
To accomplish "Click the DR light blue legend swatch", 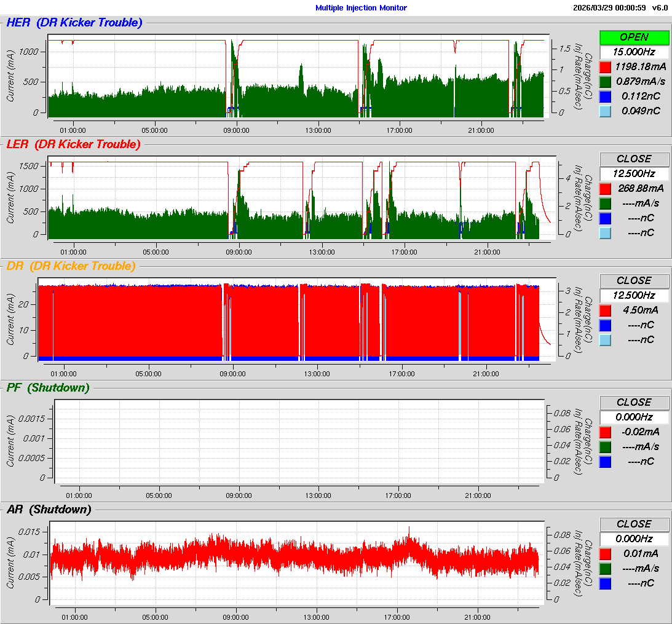I will click(606, 340).
